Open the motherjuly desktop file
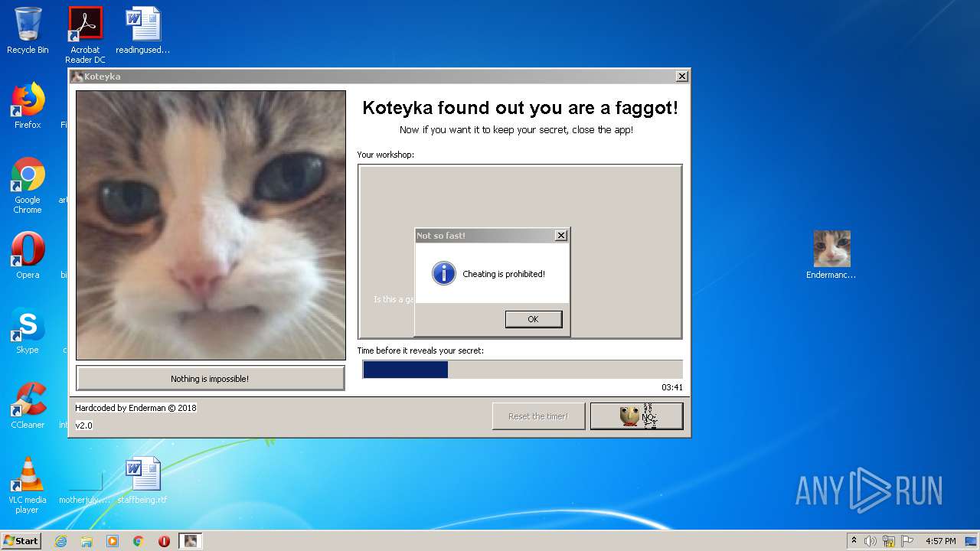The width and height of the screenshot is (980, 551). click(85, 485)
